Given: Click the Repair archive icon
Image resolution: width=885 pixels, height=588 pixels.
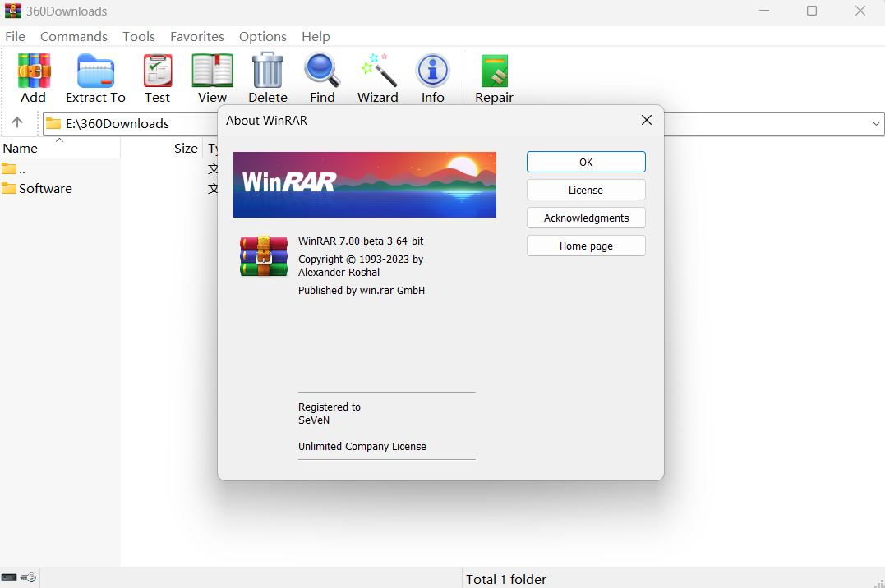Looking at the screenshot, I should [x=495, y=71].
